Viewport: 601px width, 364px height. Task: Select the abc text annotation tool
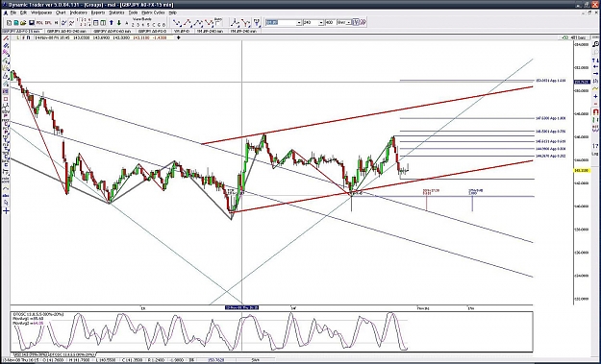click(x=6, y=195)
